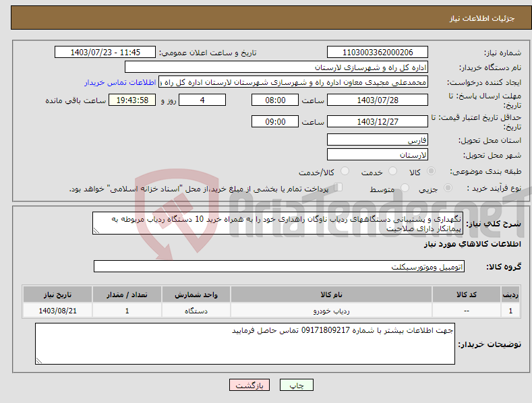Click the page title جزئیات اطلاعات نیاز
This screenshot has height=403, width=532.
(482, 18)
